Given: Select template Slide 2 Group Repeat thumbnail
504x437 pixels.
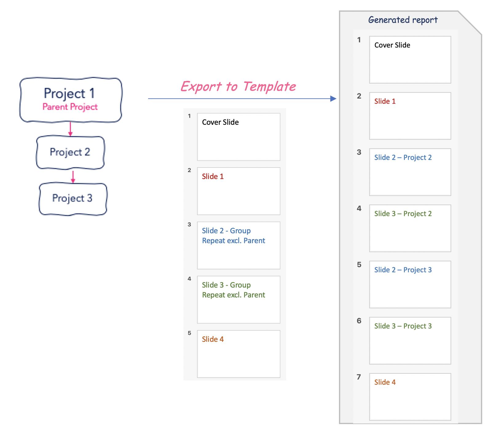Looking at the screenshot, I should point(238,246).
